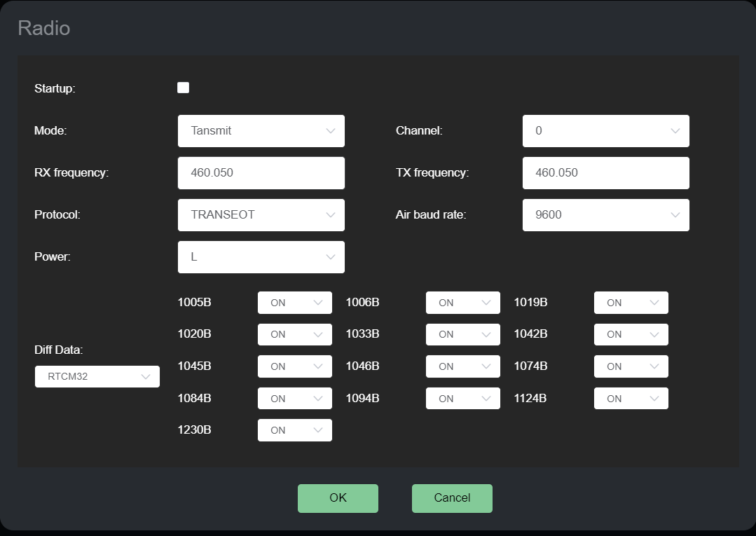The image size is (756, 536).
Task: Enable the Startup checkbox
Action: 184,88
